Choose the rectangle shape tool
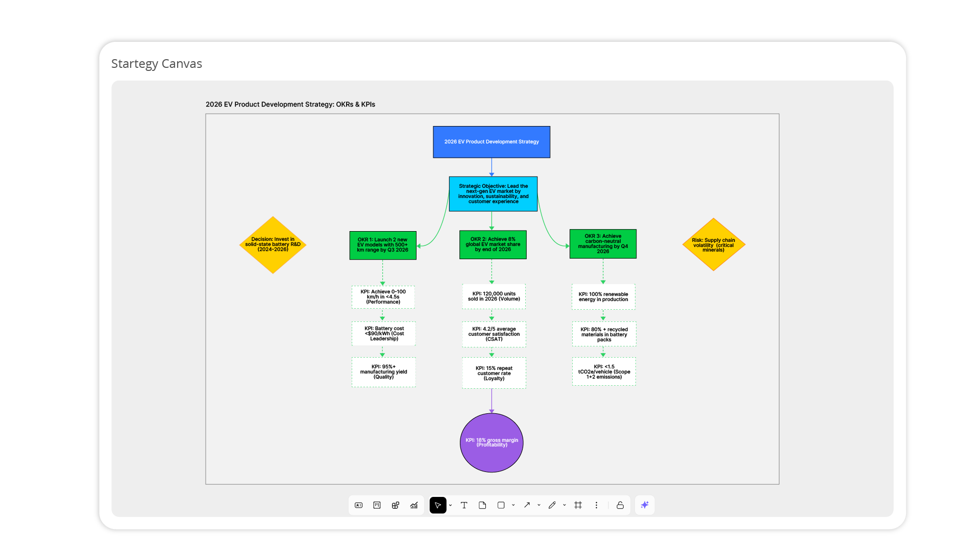 pos(501,505)
